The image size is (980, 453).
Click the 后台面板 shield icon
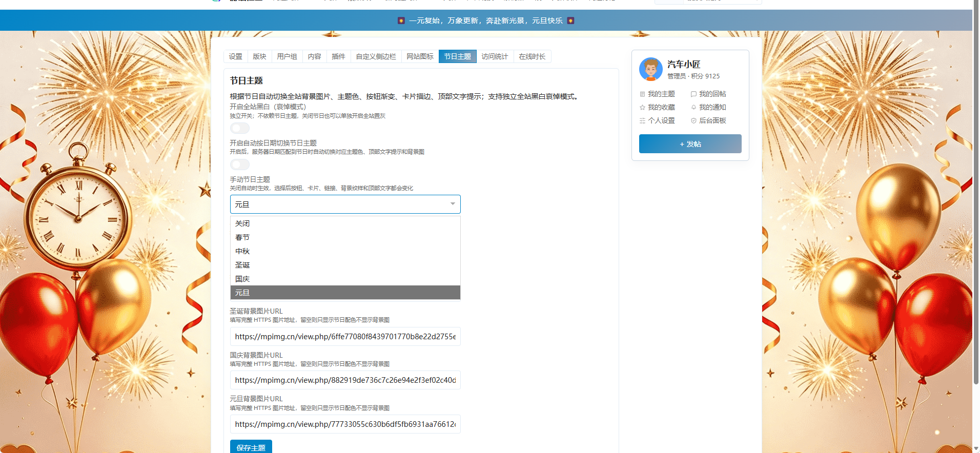pyautogui.click(x=693, y=121)
